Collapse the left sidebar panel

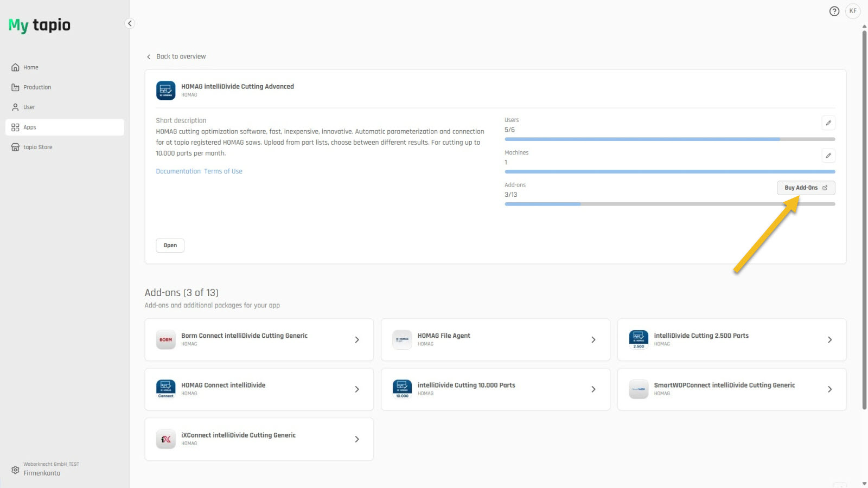[x=130, y=23]
